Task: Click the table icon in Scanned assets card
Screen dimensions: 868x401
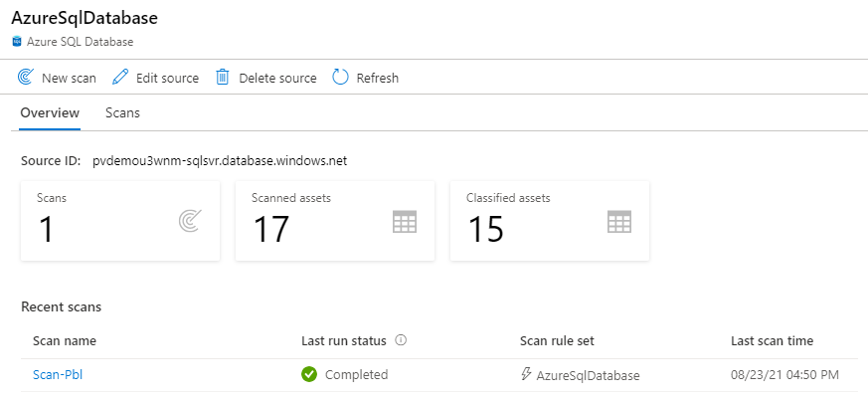Action: click(x=405, y=222)
